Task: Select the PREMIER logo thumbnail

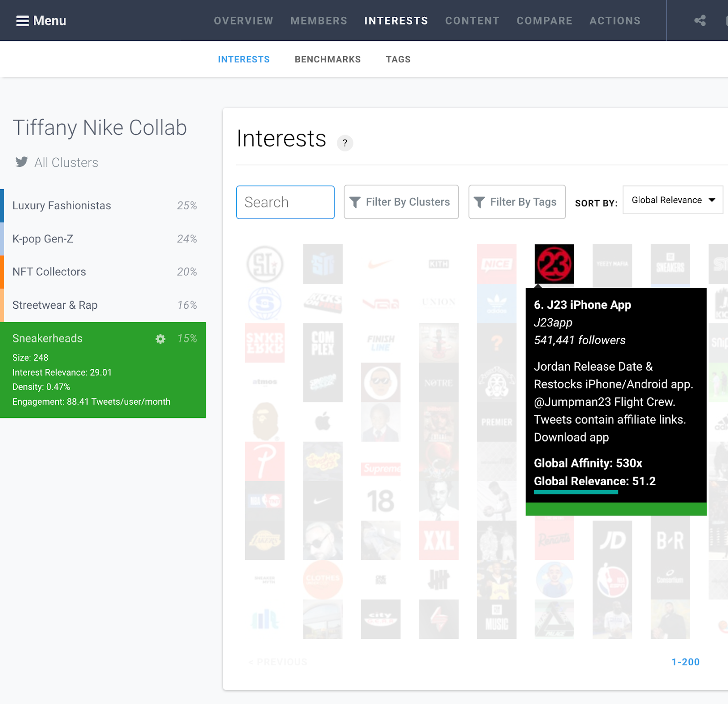Action: pos(496,422)
